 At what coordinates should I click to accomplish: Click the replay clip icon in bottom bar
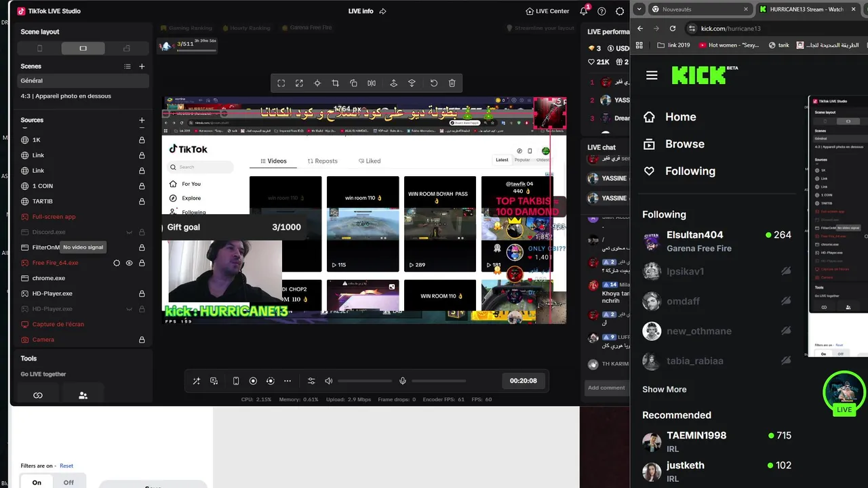point(270,381)
